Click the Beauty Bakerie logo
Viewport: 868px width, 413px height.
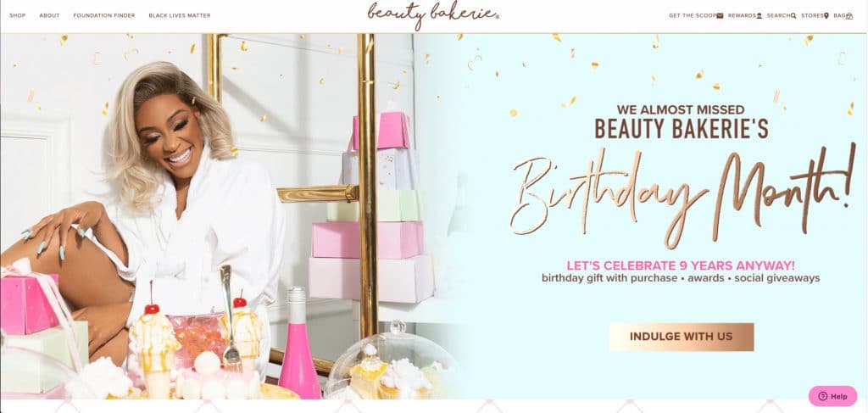[433, 14]
